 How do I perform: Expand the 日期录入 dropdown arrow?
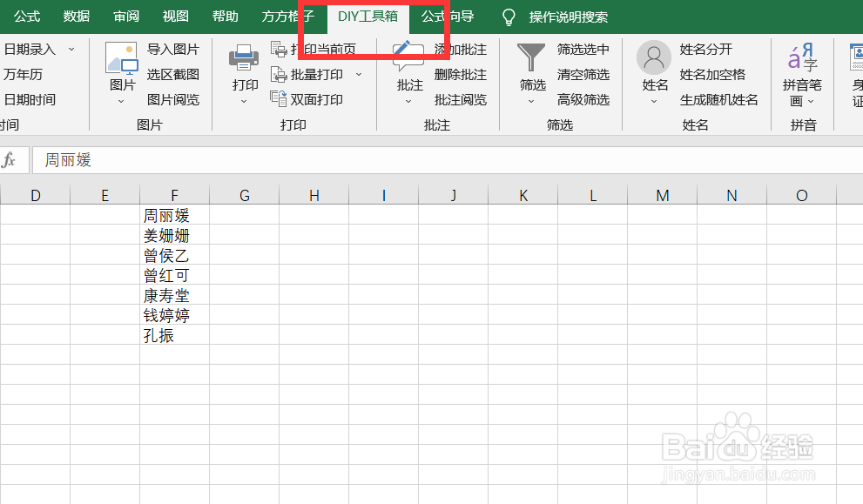(x=71, y=50)
